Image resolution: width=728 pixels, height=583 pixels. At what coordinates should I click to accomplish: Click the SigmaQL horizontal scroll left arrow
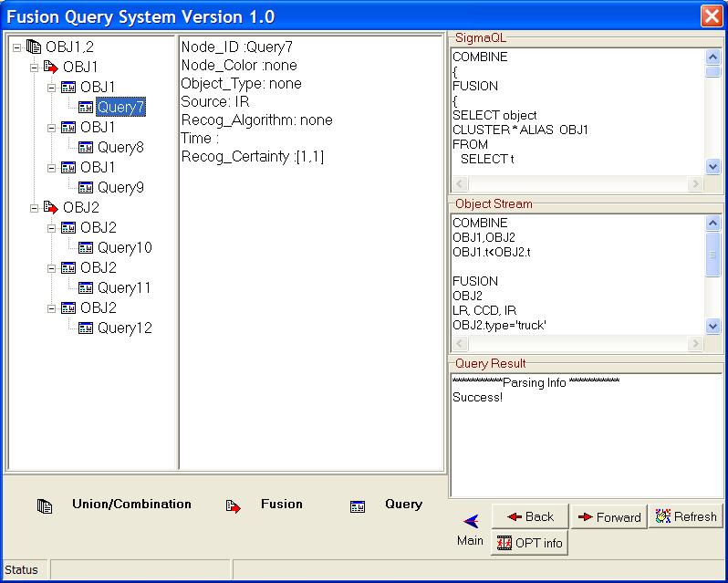click(x=460, y=183)
